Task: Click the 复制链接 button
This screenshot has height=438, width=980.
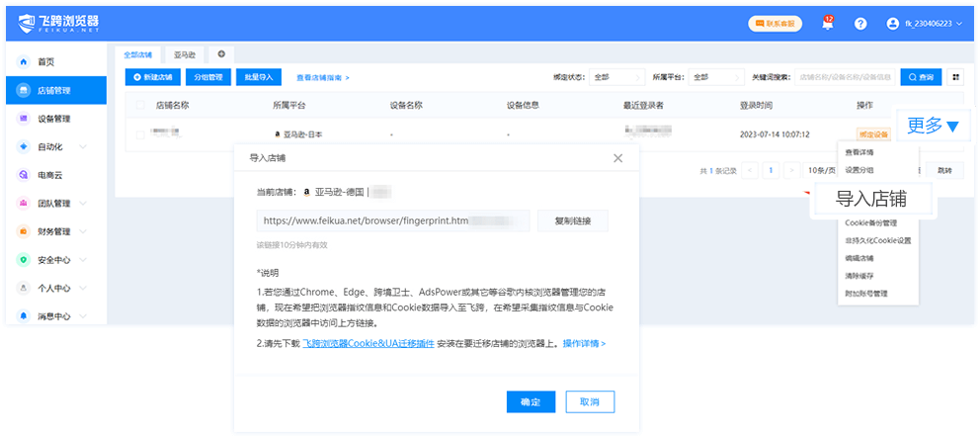Action: [572, 220]
